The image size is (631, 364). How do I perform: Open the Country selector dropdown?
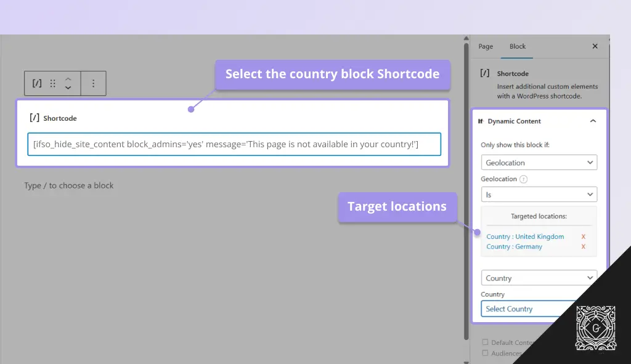[539, 278]
